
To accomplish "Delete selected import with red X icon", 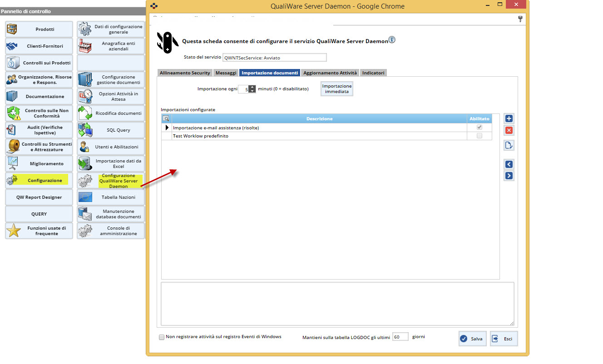I will [x=509, y=131].
